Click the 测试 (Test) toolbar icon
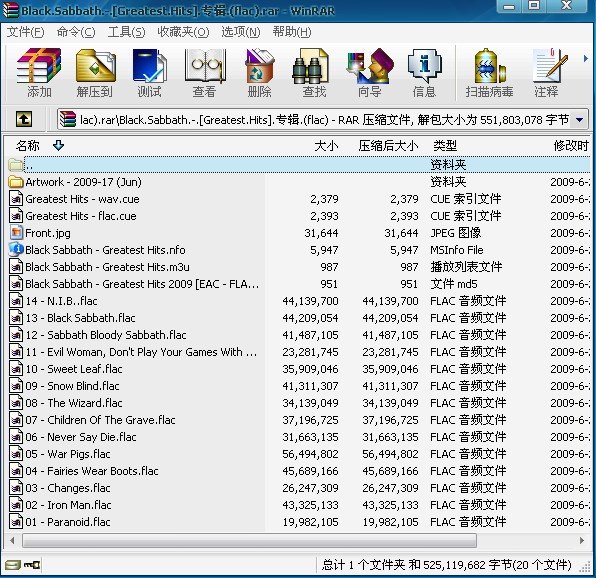596x578 pixels. tap(149, 65)
